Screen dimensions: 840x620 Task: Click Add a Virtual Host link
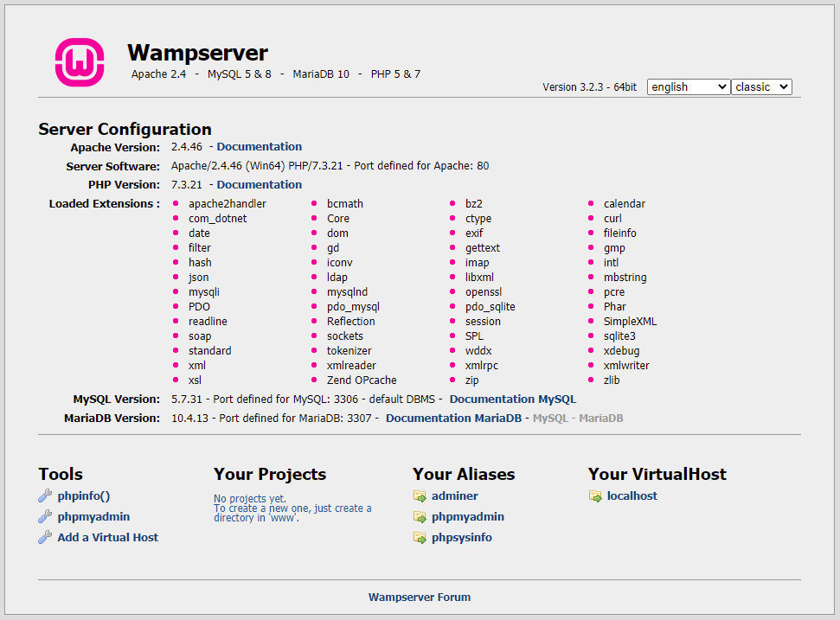[x=107, y=538]
